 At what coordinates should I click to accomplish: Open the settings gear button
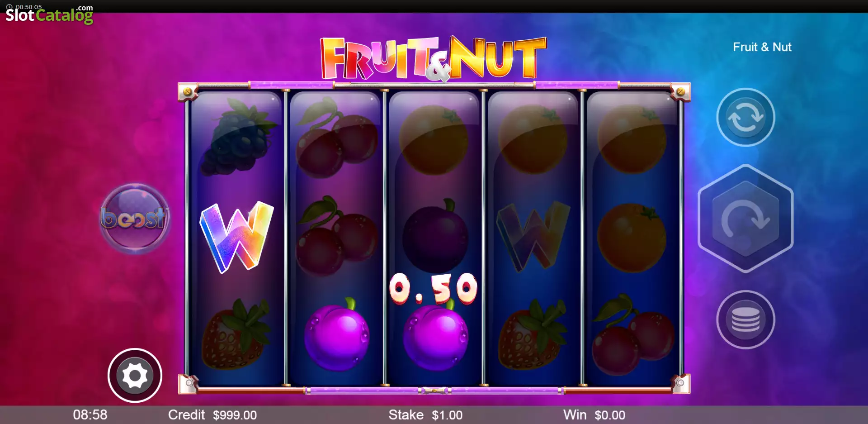pos(135,375)
